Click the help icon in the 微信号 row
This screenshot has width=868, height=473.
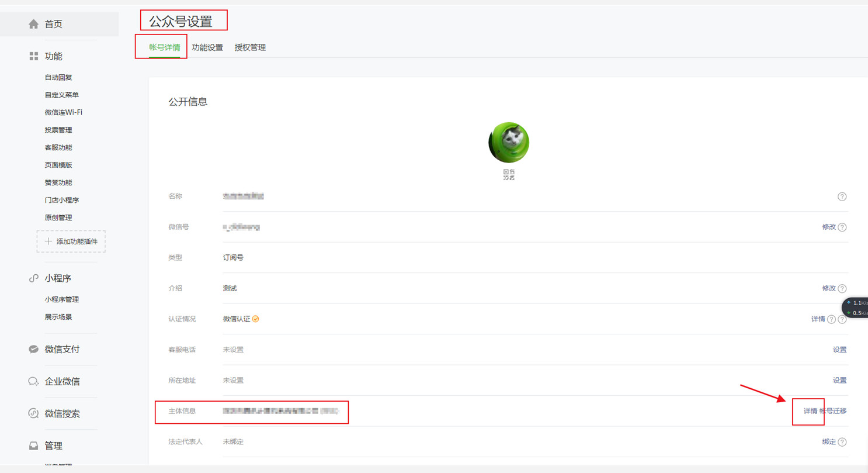(842, 227)
